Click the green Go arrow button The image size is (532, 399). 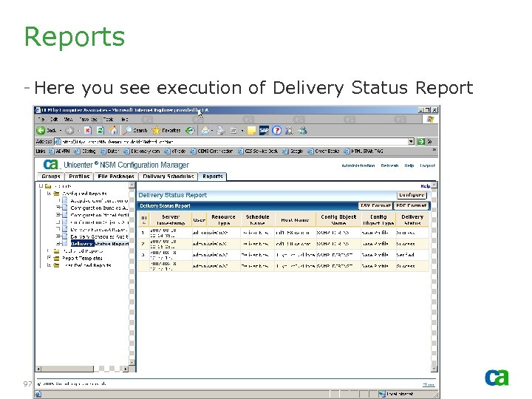click(x=421, y=141)
